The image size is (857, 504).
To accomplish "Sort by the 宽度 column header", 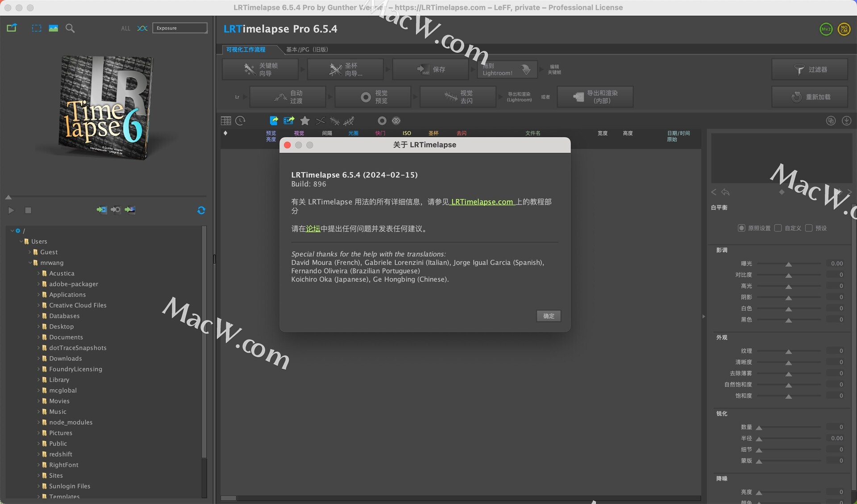I will point(603,133).
